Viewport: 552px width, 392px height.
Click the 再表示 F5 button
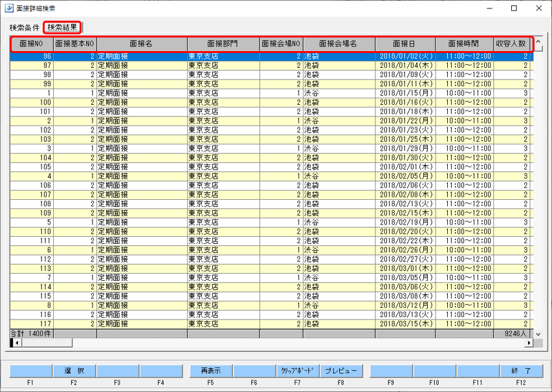coord(211,371)
